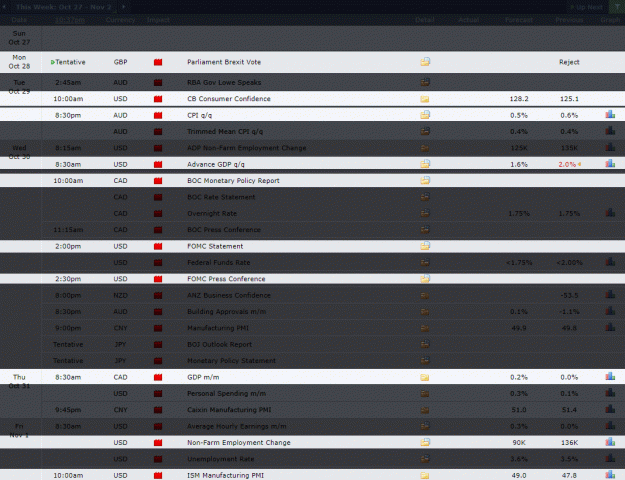
Task: Open detail folder for Parliament Brexit Vote
Action: 425,62
